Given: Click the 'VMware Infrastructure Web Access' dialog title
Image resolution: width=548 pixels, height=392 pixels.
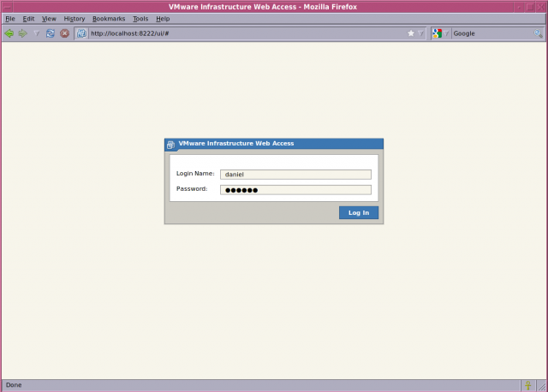Looking at the screenshot, I should (236, 144).
